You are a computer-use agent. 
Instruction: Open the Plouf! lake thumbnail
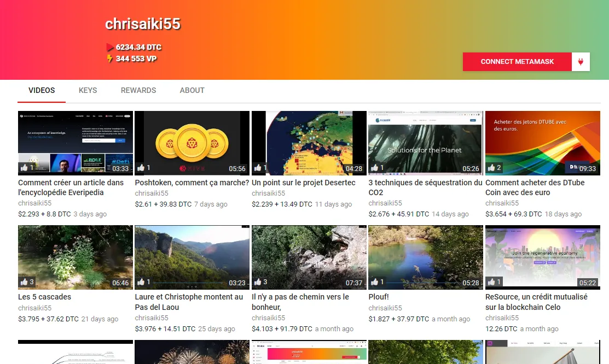(426, 257)
